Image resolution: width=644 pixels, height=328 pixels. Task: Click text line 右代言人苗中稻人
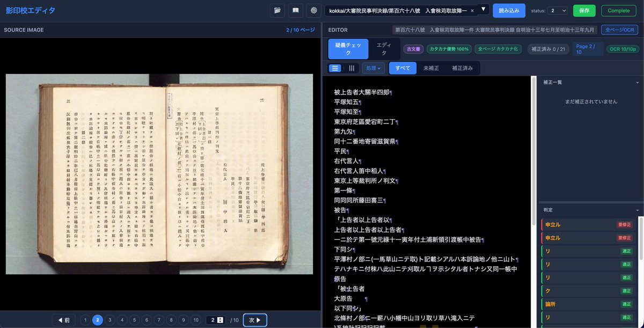coord(360,171)
